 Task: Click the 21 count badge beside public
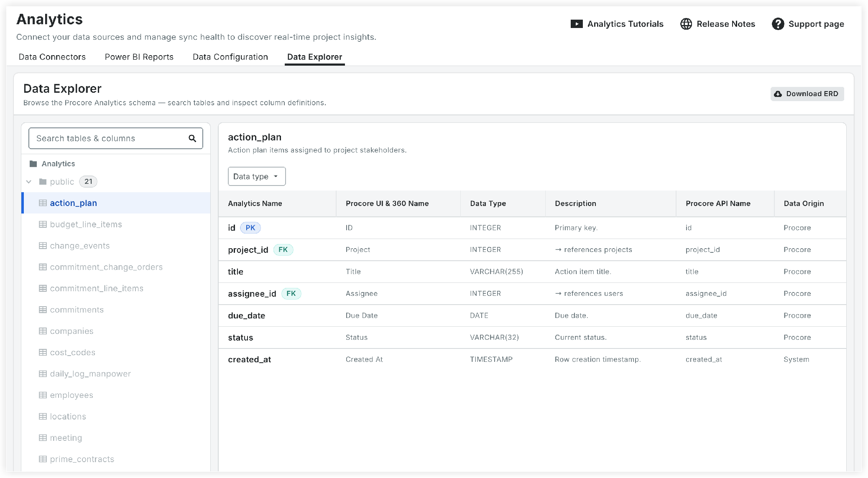tap(88, 182)
